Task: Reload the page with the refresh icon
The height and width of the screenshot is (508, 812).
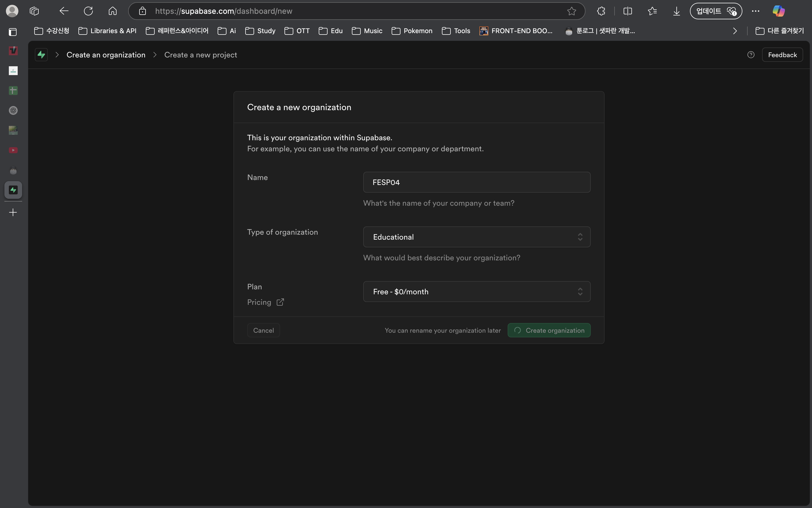Action: [x=88, y=11]
